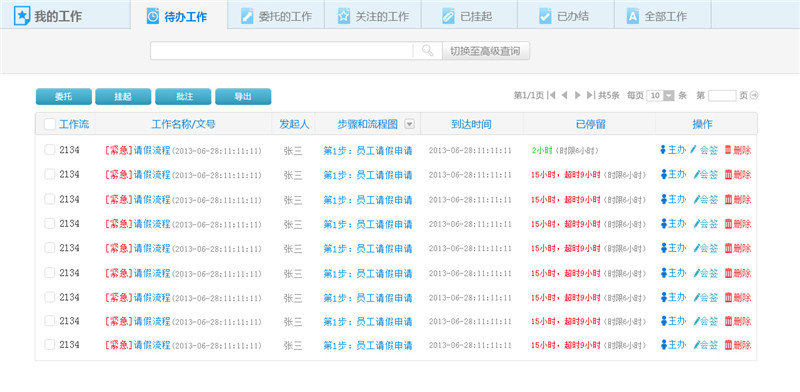Click the 到达时间 column header
Screen dimensions: 800x392
pyautogui.click(x=471, y=124)
